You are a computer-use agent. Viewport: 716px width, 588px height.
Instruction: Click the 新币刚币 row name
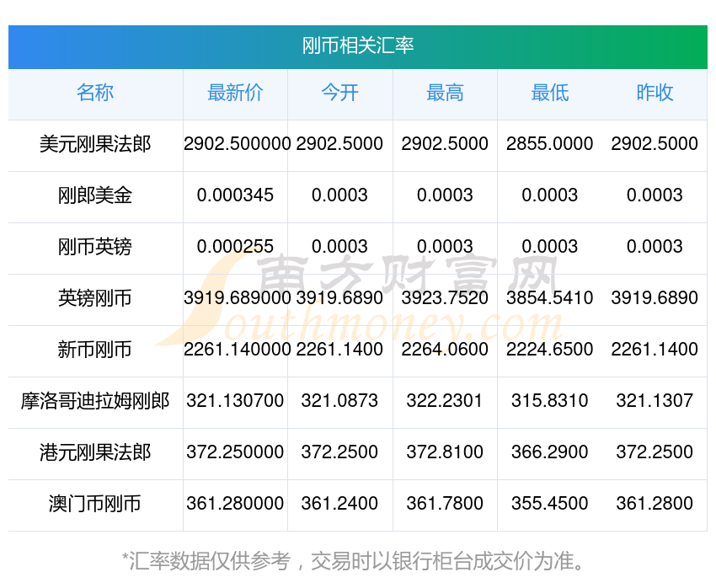pyautogui.click(x=95, y=350)
